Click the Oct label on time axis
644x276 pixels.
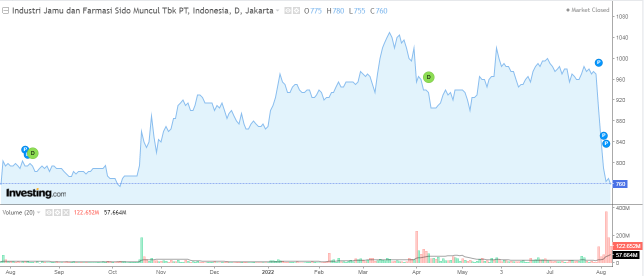pos(112,272)
